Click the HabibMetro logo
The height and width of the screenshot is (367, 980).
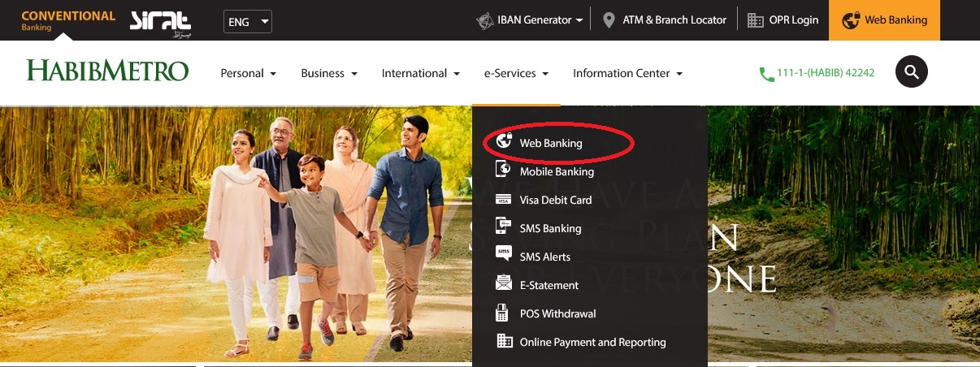click(107, 71)
